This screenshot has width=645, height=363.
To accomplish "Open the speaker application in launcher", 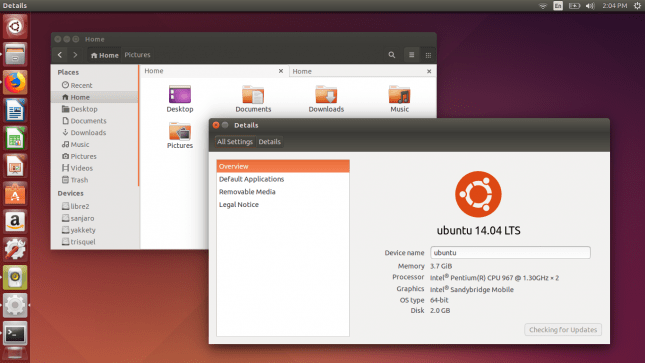I will [15, 277].
